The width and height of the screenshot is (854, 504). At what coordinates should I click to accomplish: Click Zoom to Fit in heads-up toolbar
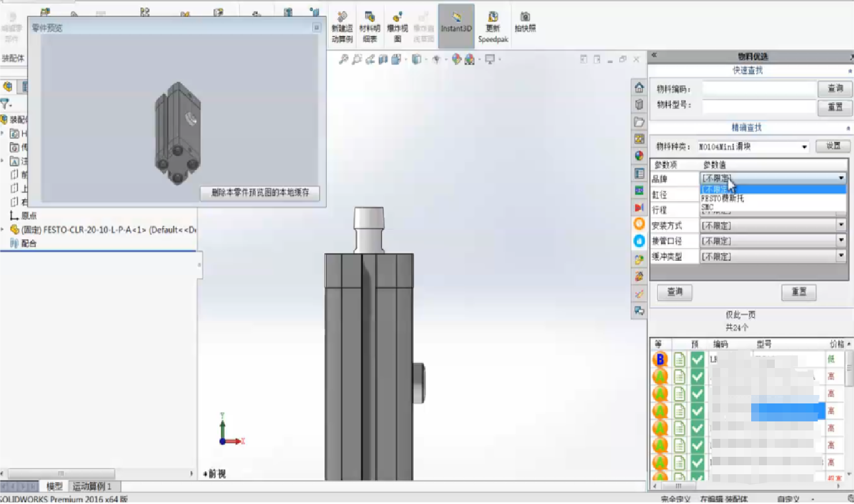point(343,59)
